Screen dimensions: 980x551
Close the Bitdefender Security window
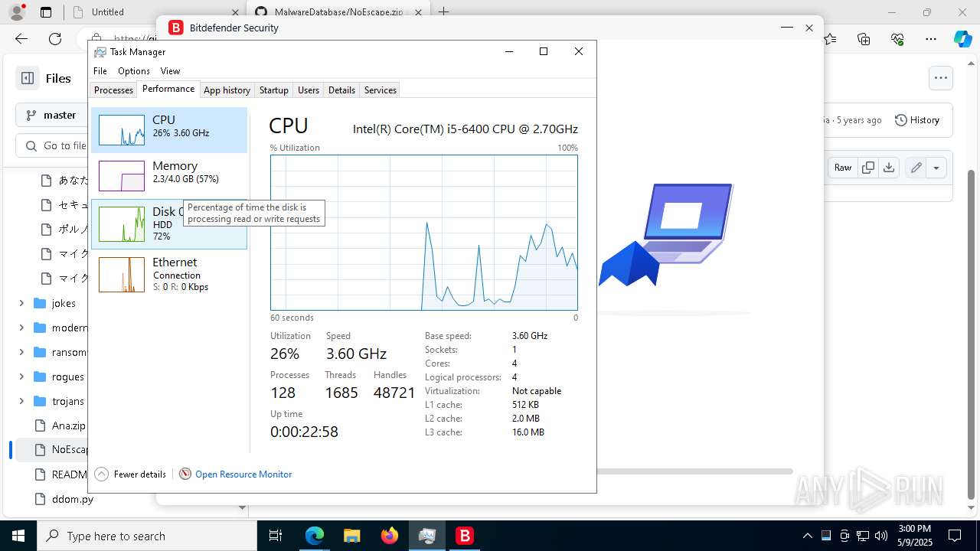point(809,28)
